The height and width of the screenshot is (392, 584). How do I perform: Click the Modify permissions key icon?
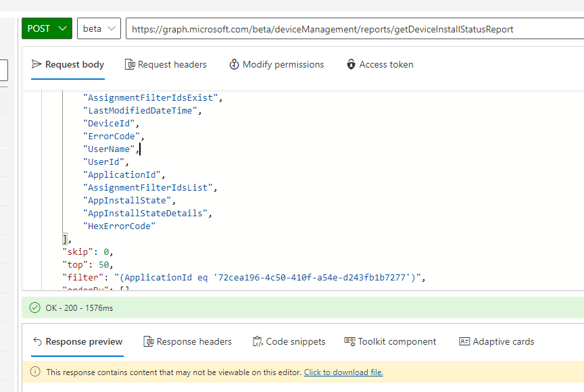coord(234,64)
